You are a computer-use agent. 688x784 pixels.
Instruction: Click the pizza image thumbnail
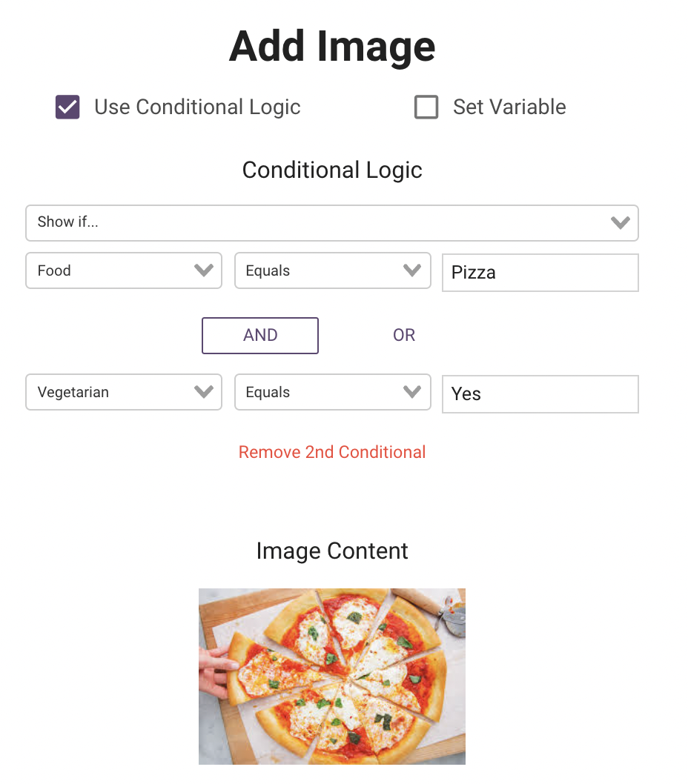[x=332, y=676]
